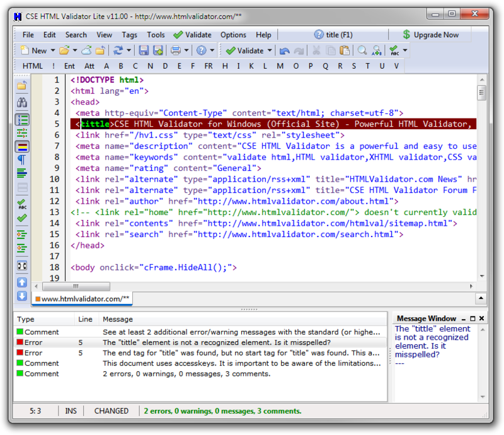The image size is (504, 435).
Task: Jump to next message with down arrow
Action: 22,296
